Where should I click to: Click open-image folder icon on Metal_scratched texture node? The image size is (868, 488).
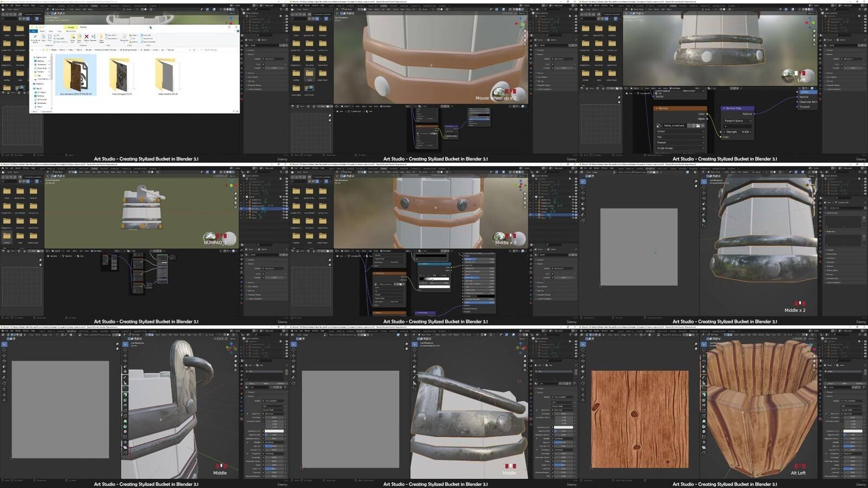[x=698, y=125]
